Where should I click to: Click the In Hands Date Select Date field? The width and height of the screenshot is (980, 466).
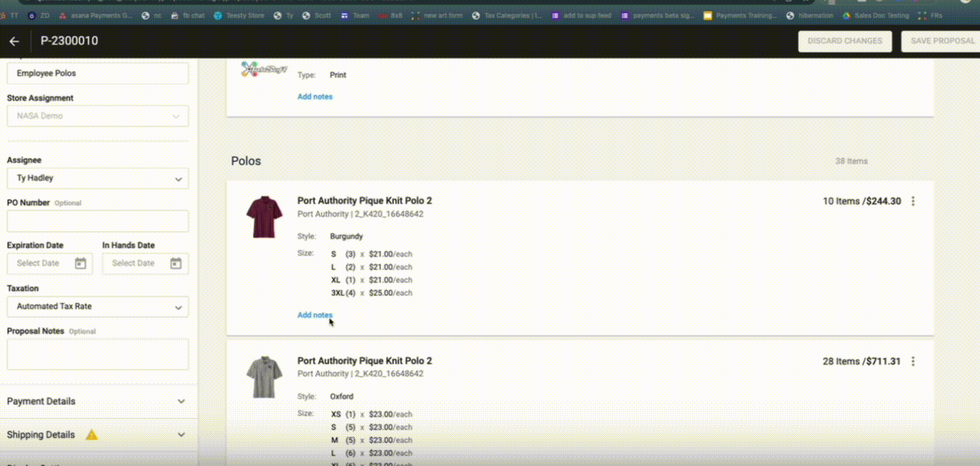click(x=146, y=263)
